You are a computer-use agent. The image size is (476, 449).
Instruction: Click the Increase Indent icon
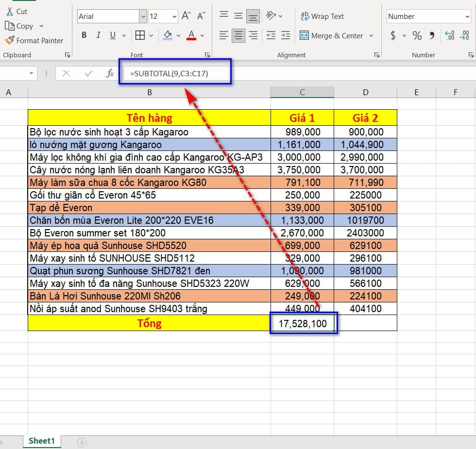coord(286,35)
